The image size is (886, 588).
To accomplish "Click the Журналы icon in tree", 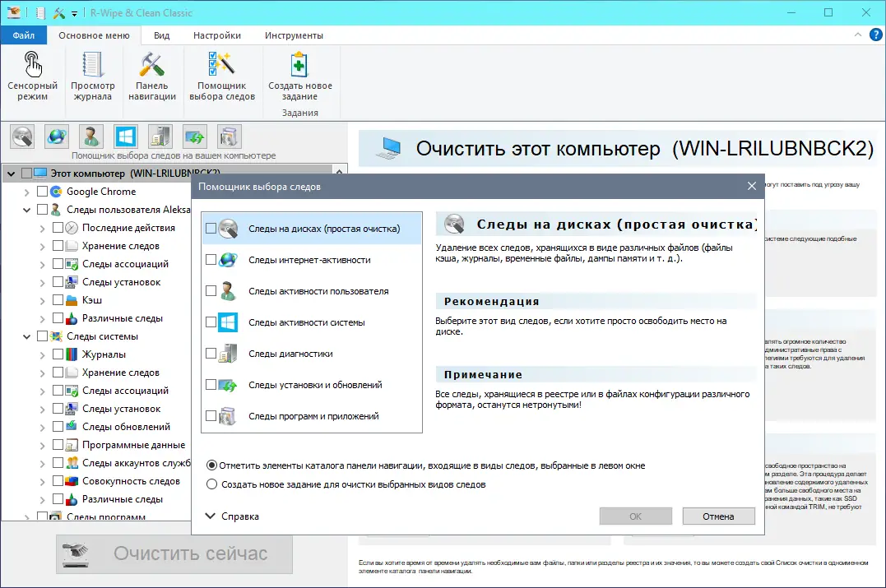I will pos(72,354).
